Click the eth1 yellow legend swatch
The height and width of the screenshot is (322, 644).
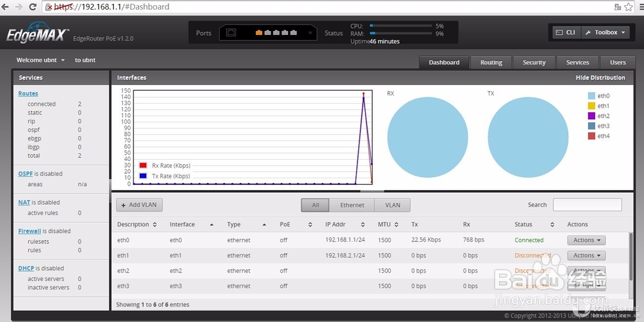[x=591, y=106]
